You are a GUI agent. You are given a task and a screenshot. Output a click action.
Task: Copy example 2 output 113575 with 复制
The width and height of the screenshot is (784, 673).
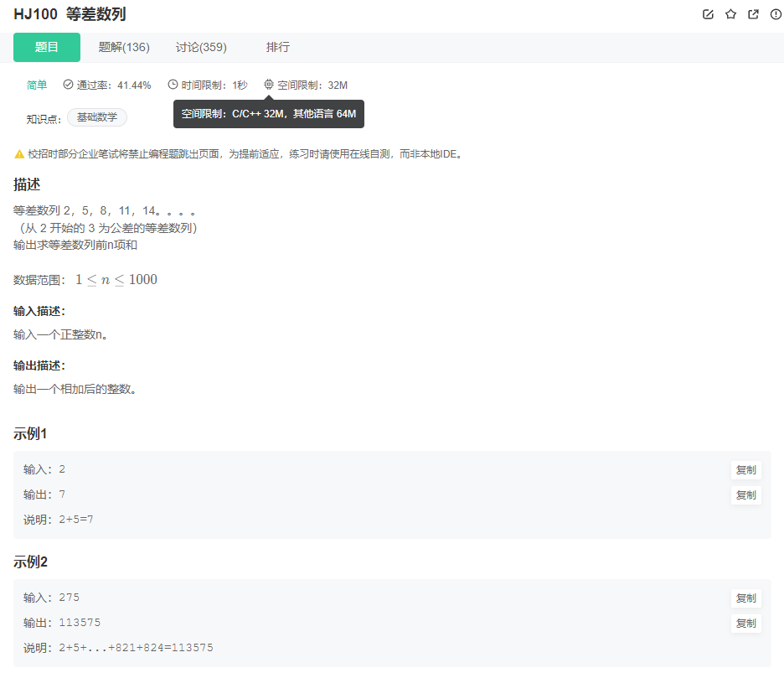click(745, 623)
